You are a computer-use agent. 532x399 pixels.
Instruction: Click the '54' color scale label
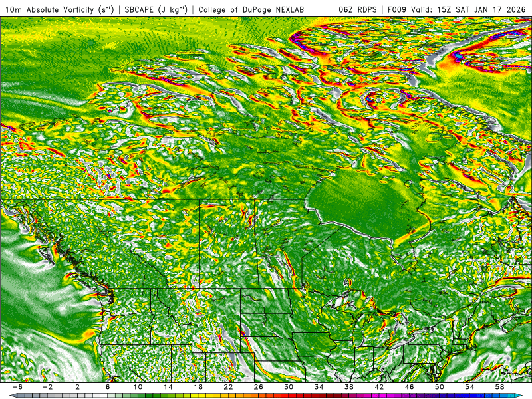pos(469,387)
